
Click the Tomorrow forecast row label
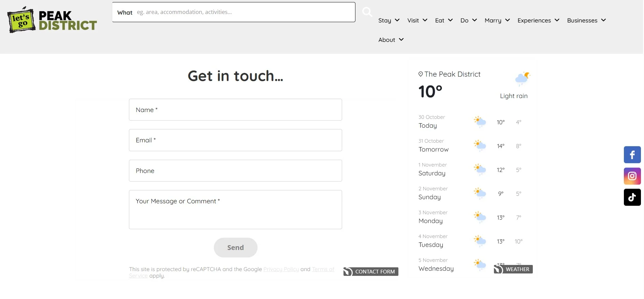click(434, 149)
